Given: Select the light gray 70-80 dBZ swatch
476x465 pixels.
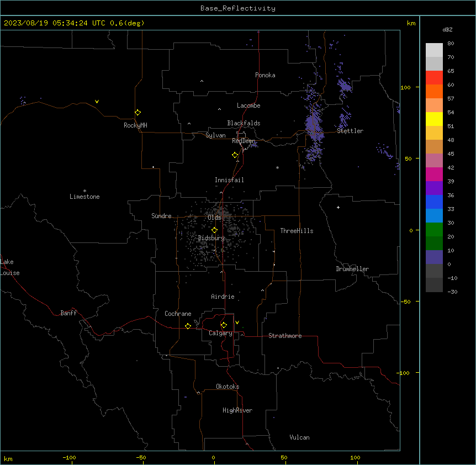Looking at the screenshot, I should pyautogui.click(x=434, y=50).
